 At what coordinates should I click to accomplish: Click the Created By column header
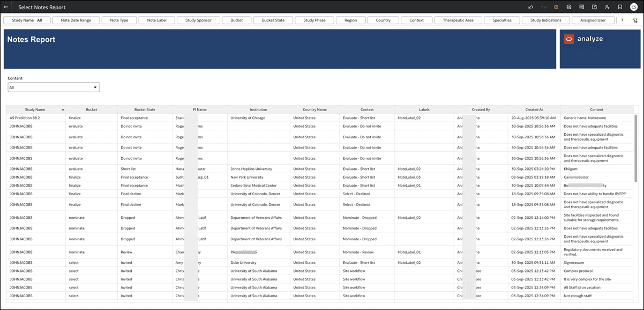[x=481, y=109]
